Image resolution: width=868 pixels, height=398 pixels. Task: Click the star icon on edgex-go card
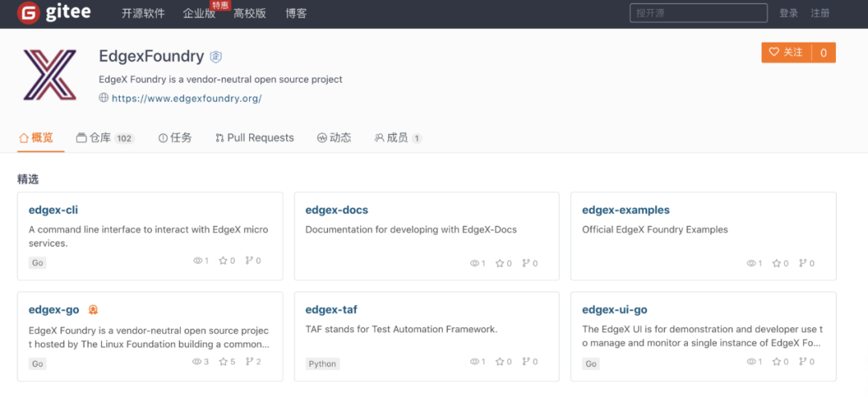[x=223, y=362]
